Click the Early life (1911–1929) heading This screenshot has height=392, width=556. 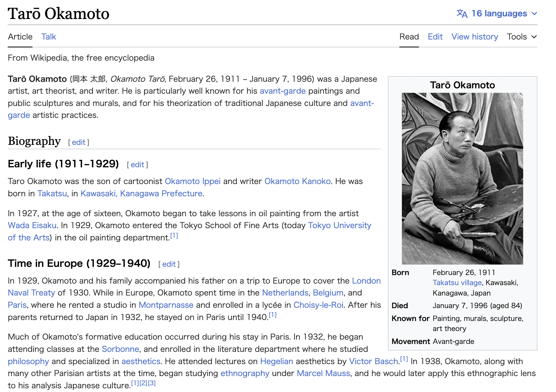click(63, 164)
